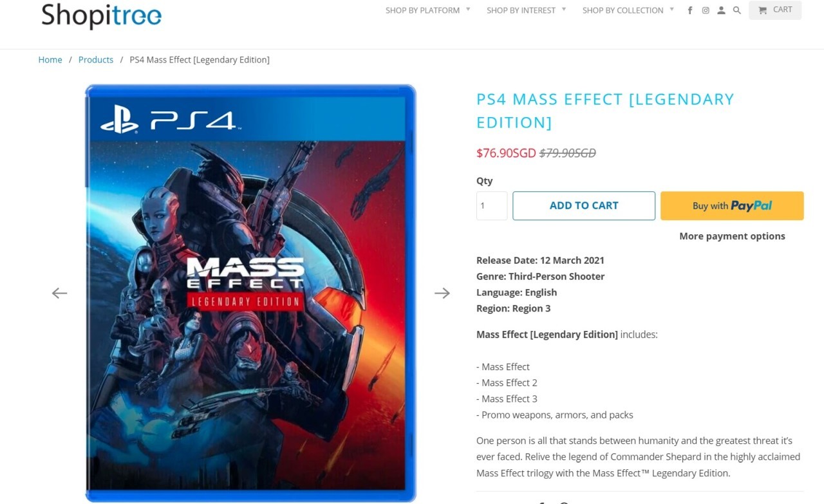The image size is (824, 504).
Task: Open the search magnifier icon
Action: tap(737, 10)
